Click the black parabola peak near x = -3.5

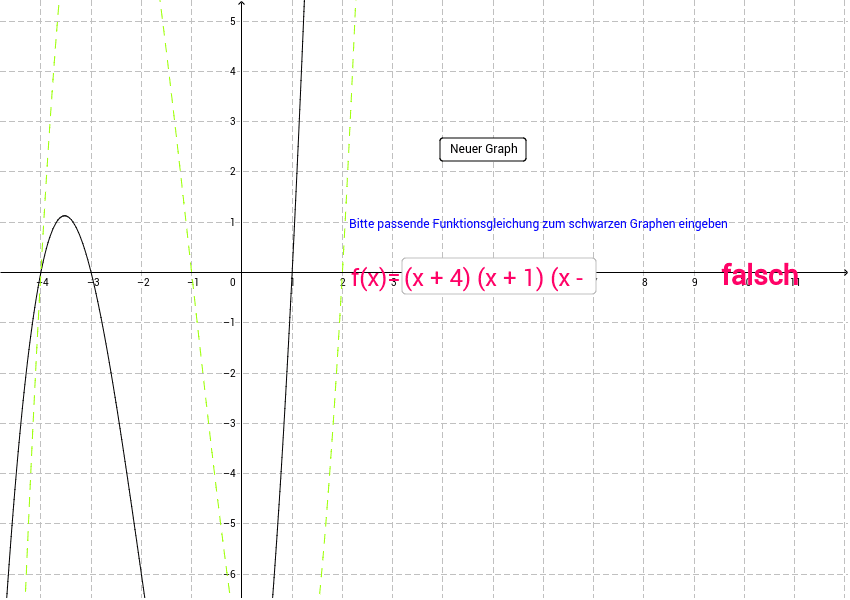coord(65,216)
